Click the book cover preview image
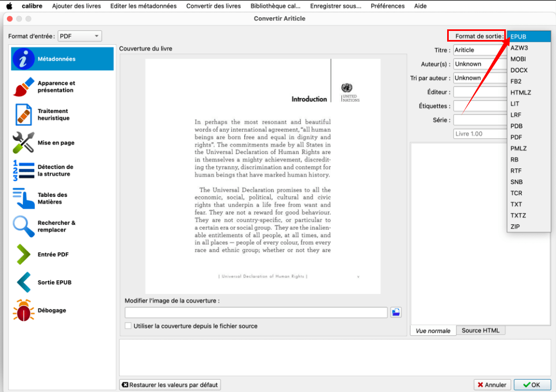 tap(263, 176)
